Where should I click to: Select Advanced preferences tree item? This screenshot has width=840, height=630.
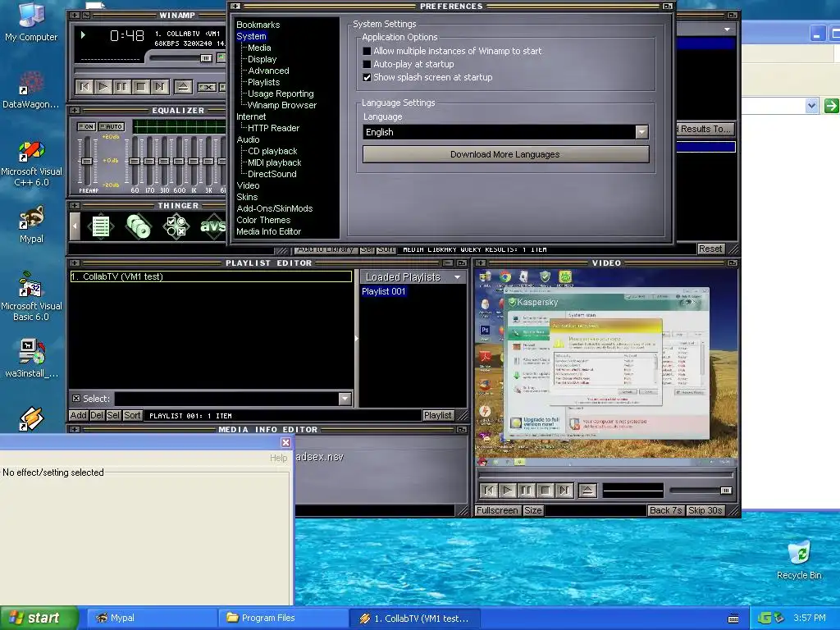tap(268, 71)
